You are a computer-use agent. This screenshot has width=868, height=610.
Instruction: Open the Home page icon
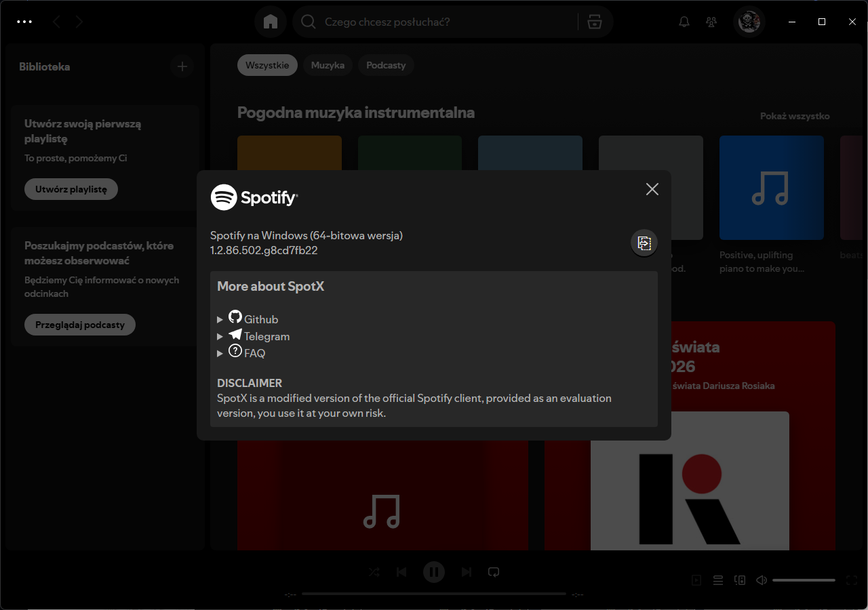pyautogui.click(x=271, y=22)
